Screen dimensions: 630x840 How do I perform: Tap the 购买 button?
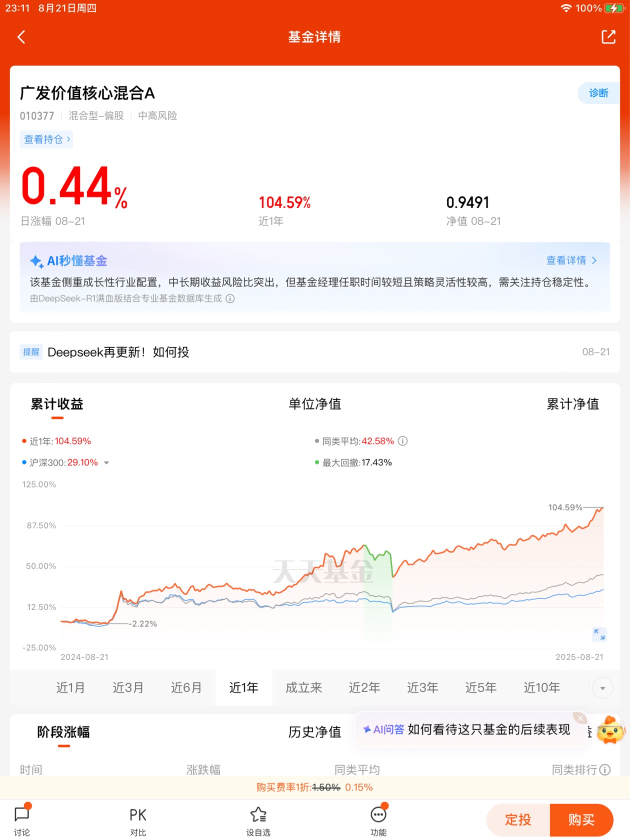(x=581, y=820)
